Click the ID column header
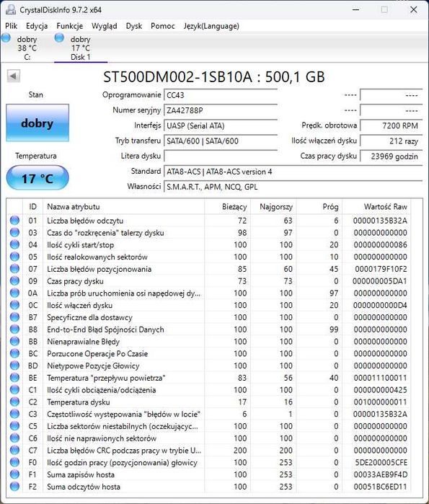 [32, 207]
